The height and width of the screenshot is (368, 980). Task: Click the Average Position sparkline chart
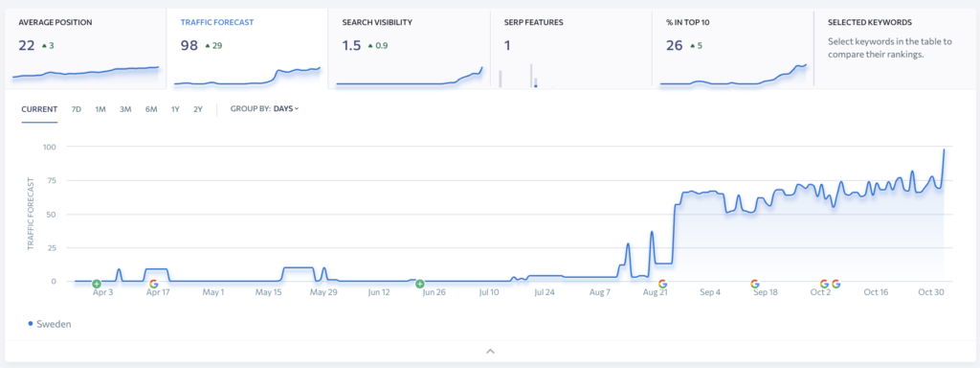85,72
